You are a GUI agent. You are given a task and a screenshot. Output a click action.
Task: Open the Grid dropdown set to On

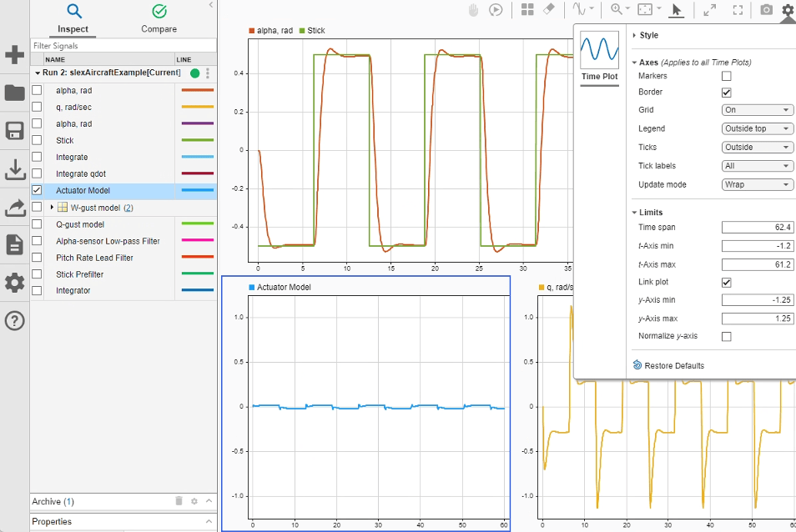[x=757, y=110]
